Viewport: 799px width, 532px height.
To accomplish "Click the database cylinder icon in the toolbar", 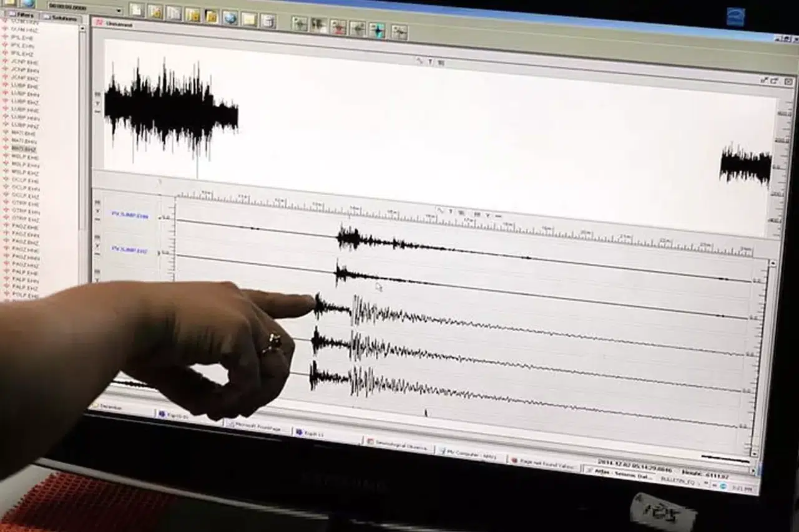I will coord(268,20).
